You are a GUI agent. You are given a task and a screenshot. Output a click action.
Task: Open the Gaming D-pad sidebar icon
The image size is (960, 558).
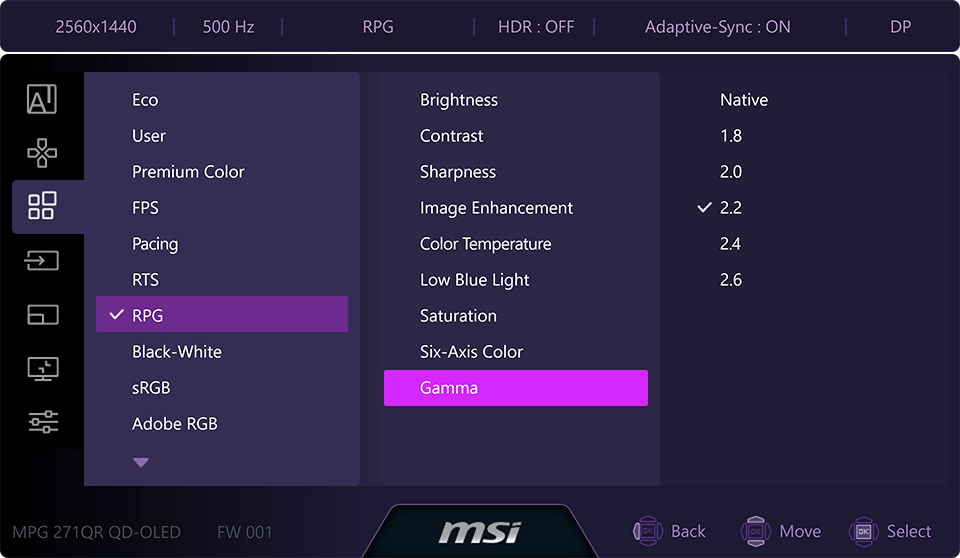pyautogui.click(x=42, y=153)
